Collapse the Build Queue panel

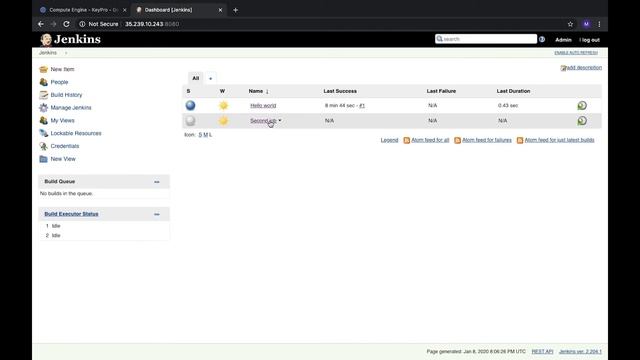point(157,182)
